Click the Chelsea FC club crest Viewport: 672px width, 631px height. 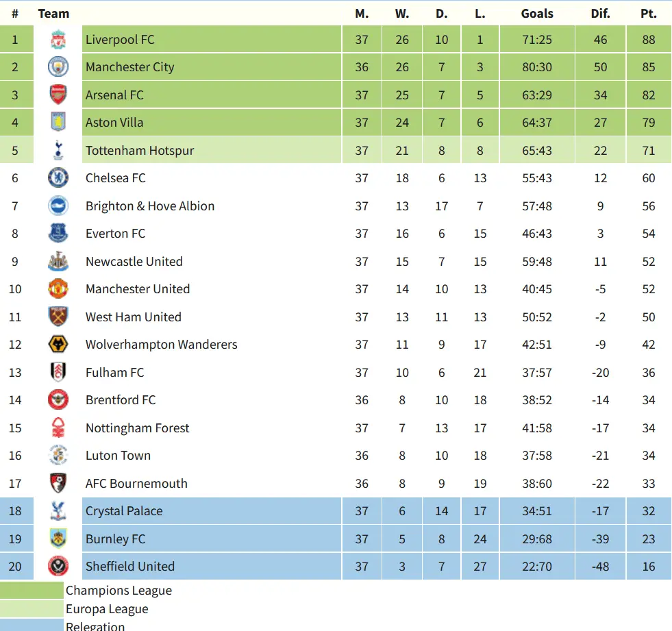(58, 178)
